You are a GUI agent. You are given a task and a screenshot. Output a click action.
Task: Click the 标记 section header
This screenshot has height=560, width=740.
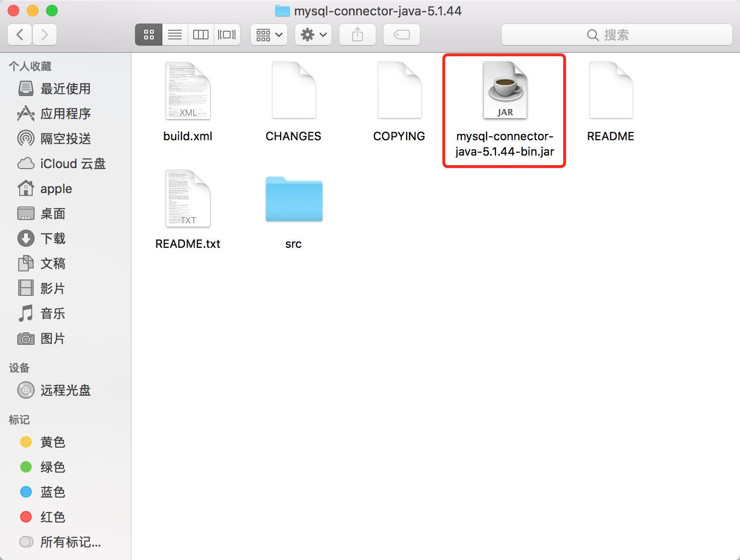(x=19, y=420)
